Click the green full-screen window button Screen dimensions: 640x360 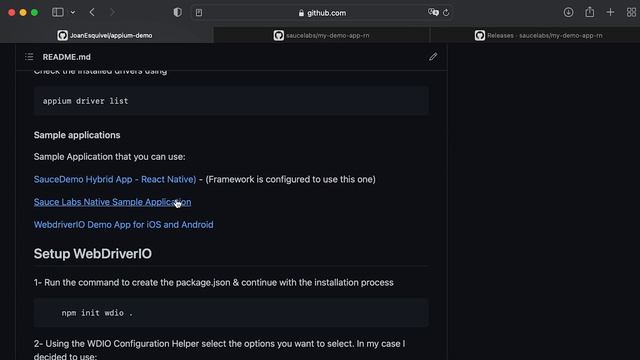pos(34,13)
